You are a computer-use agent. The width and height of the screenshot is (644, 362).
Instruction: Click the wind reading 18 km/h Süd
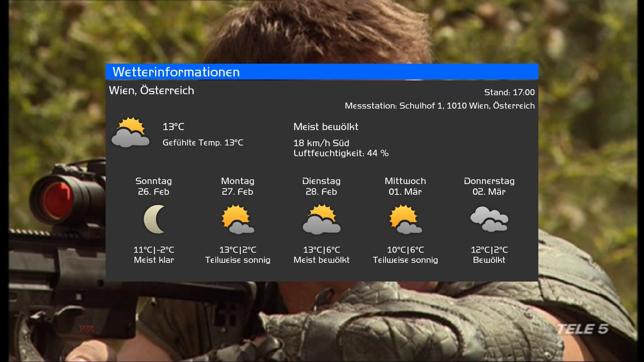[x=321, y=143]
